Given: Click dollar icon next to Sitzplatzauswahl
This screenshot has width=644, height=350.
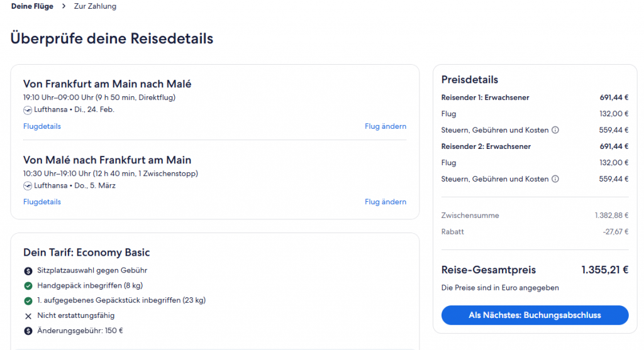Looking at the screenshot, I should (x=28, y=271).
